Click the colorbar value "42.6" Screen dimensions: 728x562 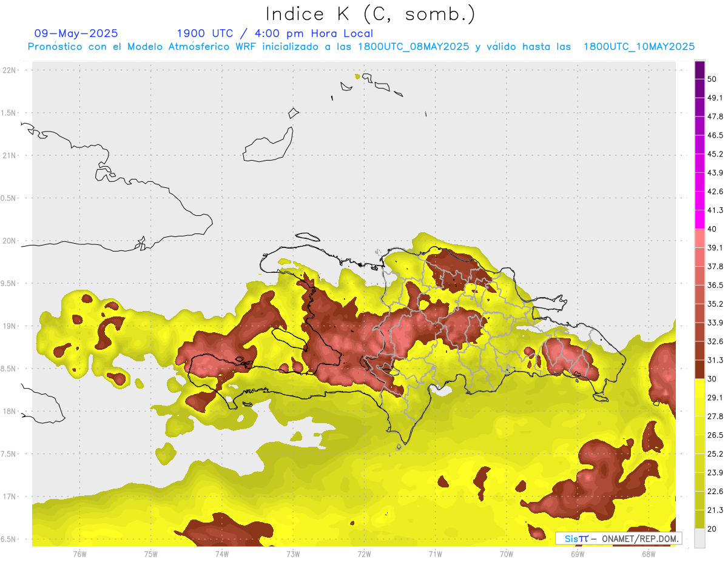(x=715, y=192)
